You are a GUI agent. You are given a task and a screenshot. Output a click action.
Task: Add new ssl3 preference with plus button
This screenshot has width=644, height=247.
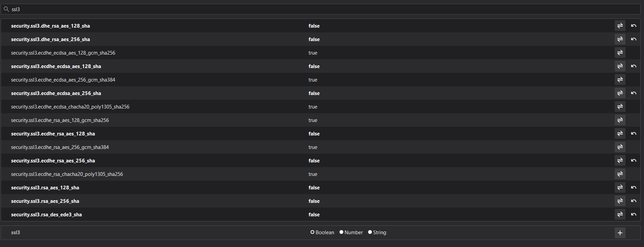tap(620, 233)
